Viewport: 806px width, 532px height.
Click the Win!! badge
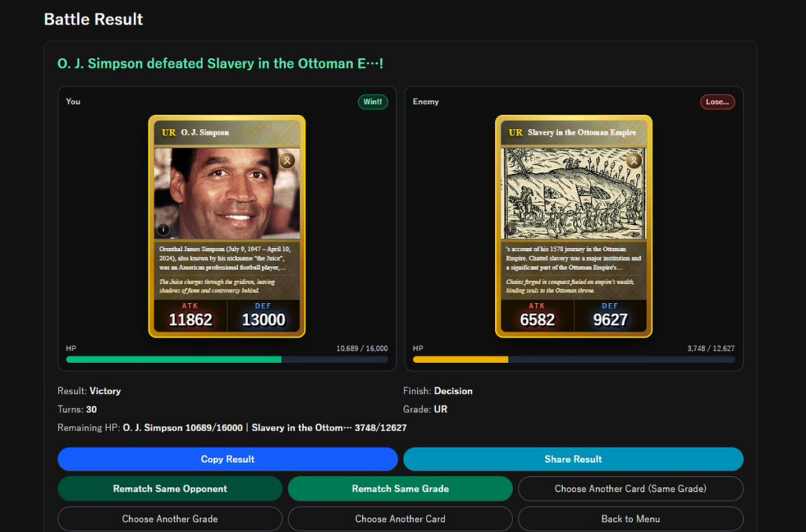coord(372,102)
